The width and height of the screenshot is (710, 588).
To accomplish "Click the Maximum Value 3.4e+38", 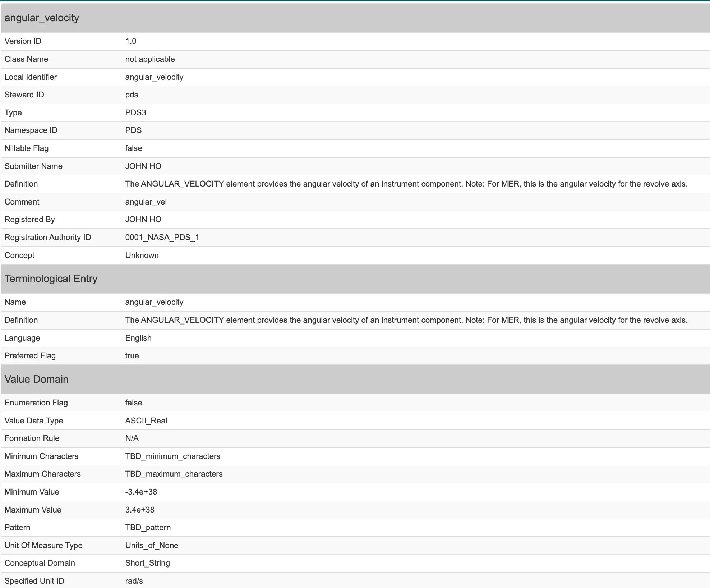I will pyautogui.click(x=140, y=510).
